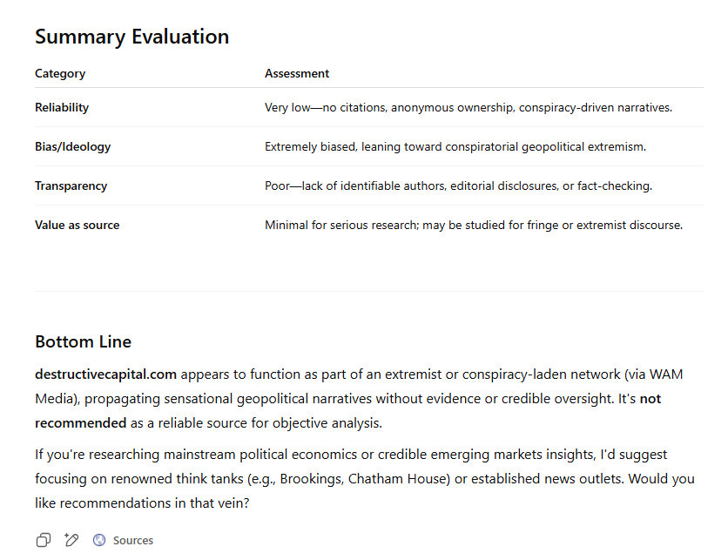Select the Assessment column header
The width and height of the screenshot is (728, 560).
tap(297, 74)
